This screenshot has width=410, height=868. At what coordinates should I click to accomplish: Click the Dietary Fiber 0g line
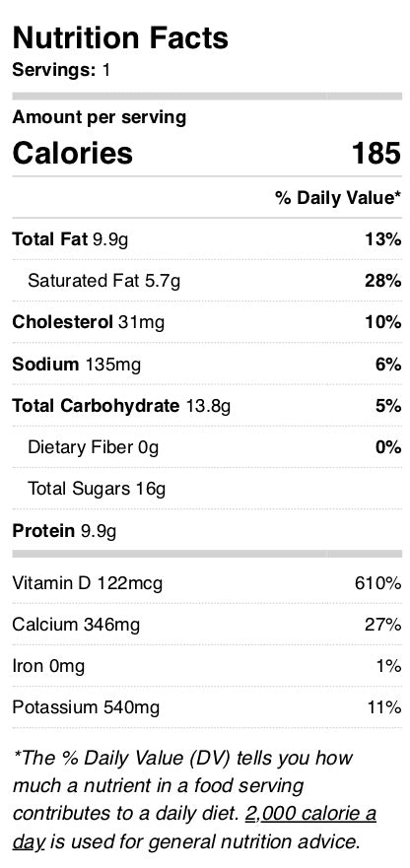207,446
